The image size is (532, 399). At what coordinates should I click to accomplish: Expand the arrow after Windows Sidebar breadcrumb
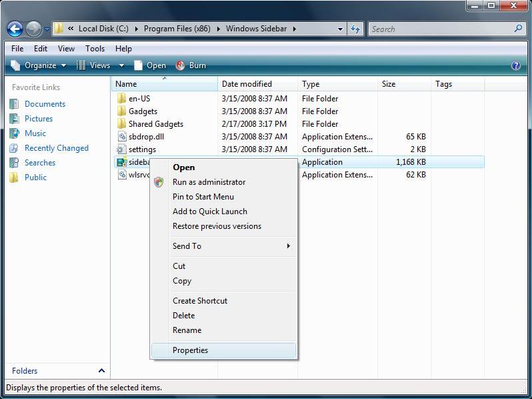[295, 29]
